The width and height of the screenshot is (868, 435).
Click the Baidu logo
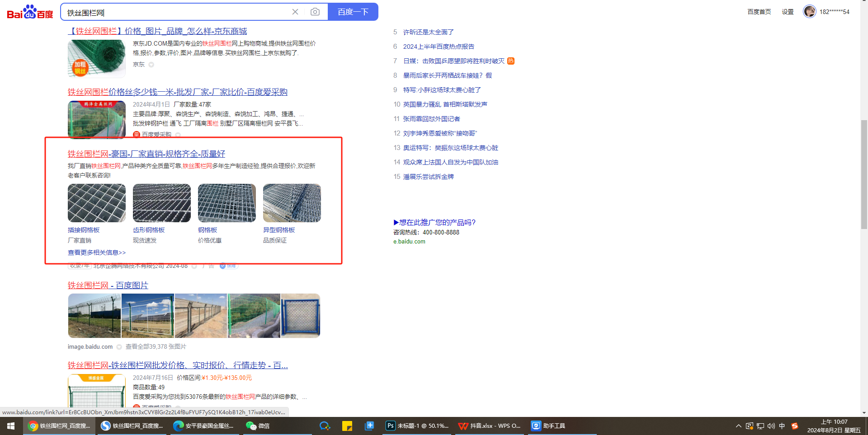pyautogui.click(x=30, y=12)
